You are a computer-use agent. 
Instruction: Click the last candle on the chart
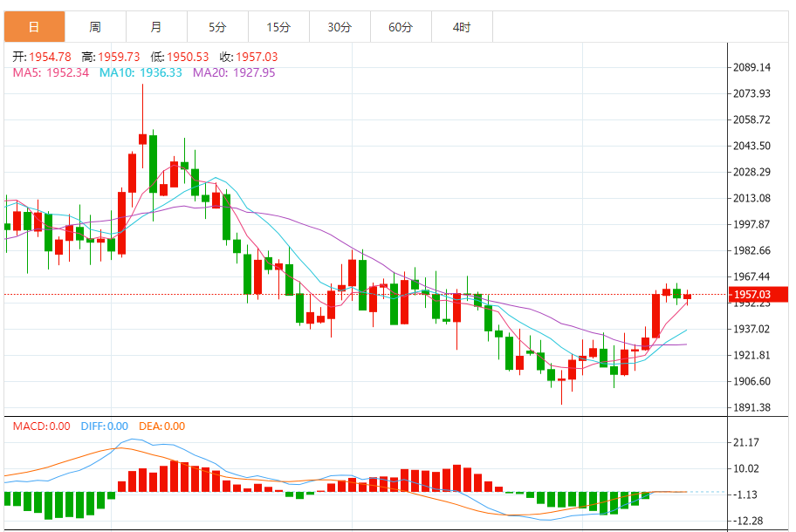688,297
